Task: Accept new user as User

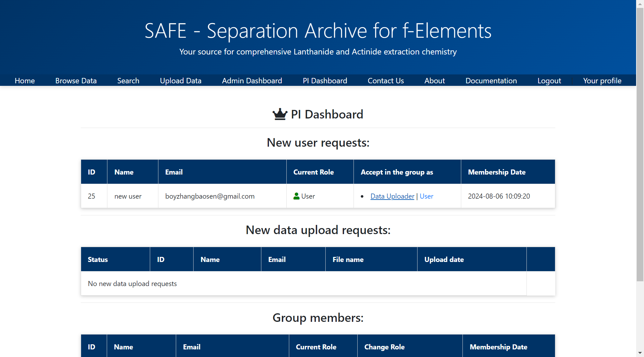Action: (426, 196)
